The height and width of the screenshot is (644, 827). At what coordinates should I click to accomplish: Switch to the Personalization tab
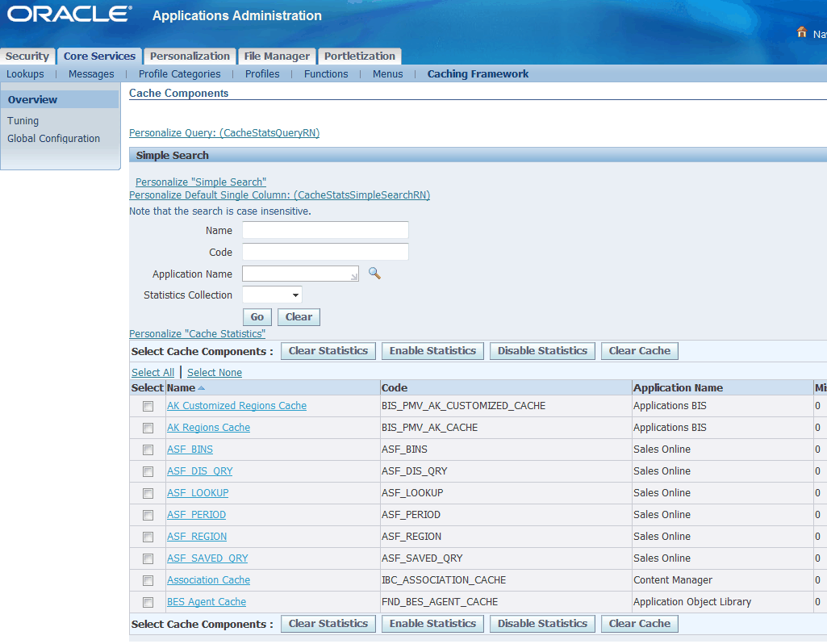189,56
